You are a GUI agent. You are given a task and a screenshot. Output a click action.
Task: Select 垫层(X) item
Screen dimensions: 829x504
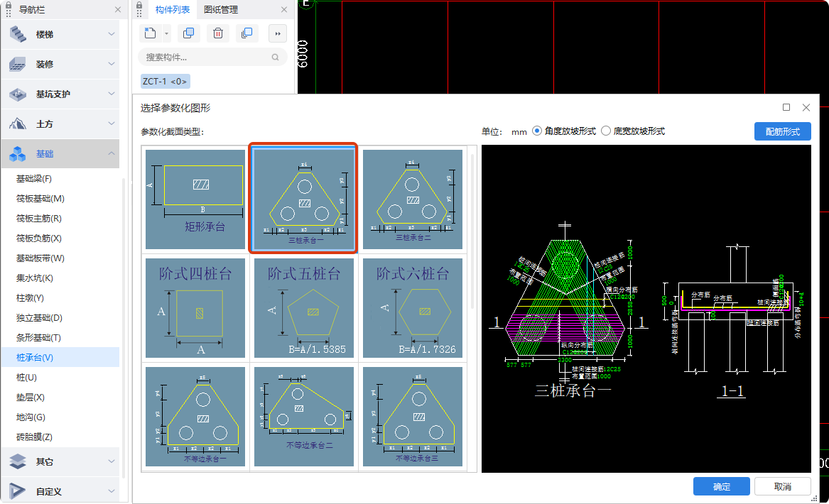tap(60, 398)
